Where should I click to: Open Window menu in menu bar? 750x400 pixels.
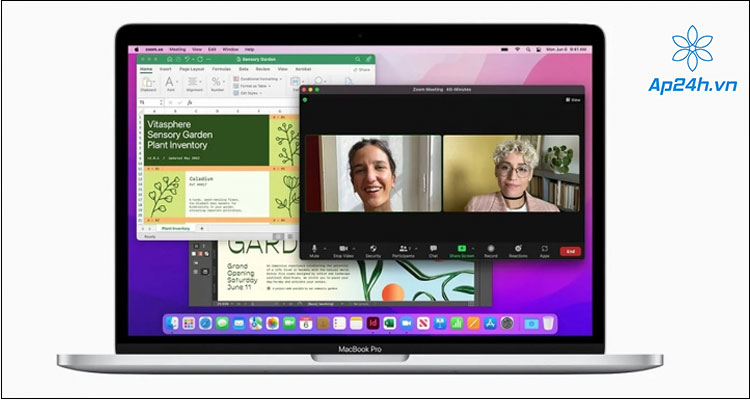(230, 49)
